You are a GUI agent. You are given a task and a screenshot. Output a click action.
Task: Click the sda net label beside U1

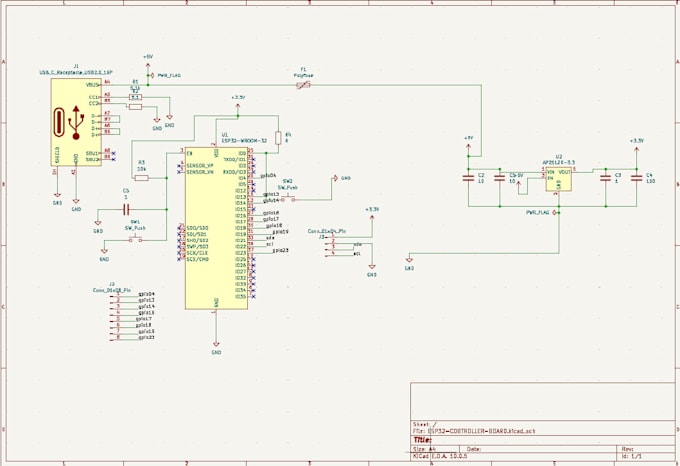click(x=270, y=238)
